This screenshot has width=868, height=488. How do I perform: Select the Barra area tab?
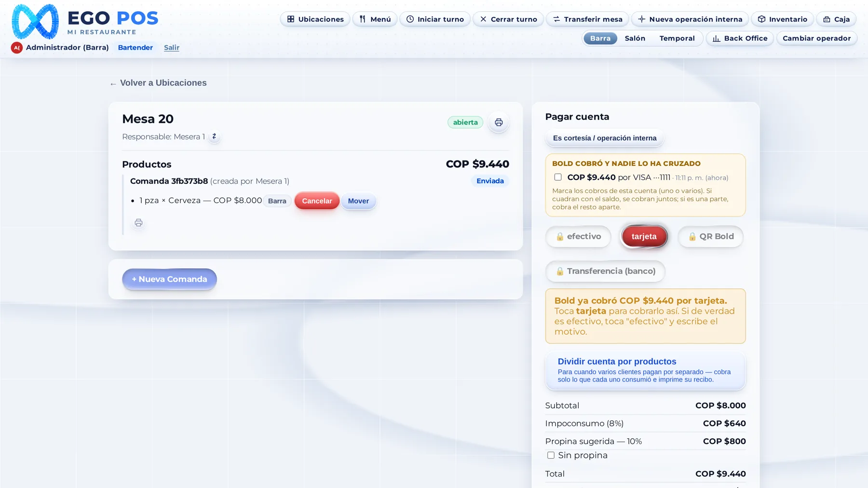click(x=600, y=39)
